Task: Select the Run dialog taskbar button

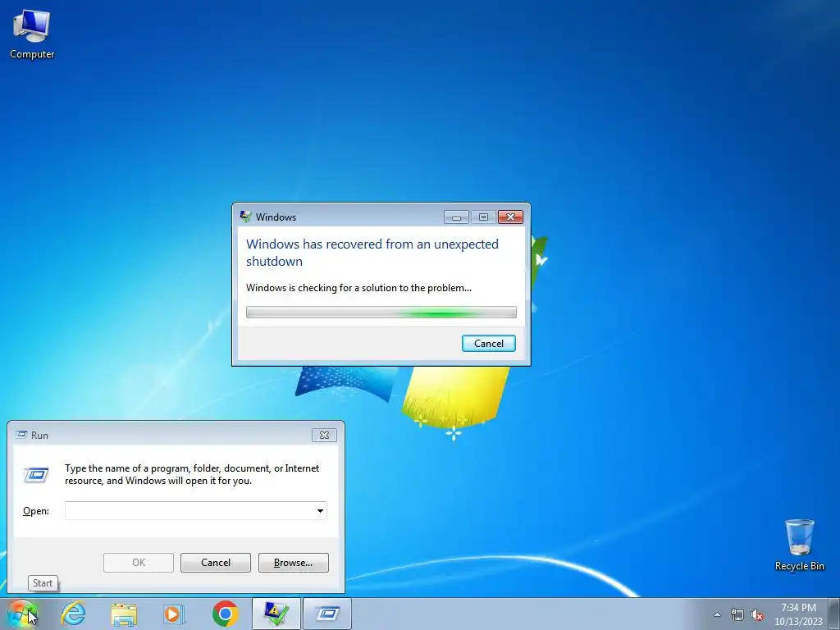Action: 327,614
